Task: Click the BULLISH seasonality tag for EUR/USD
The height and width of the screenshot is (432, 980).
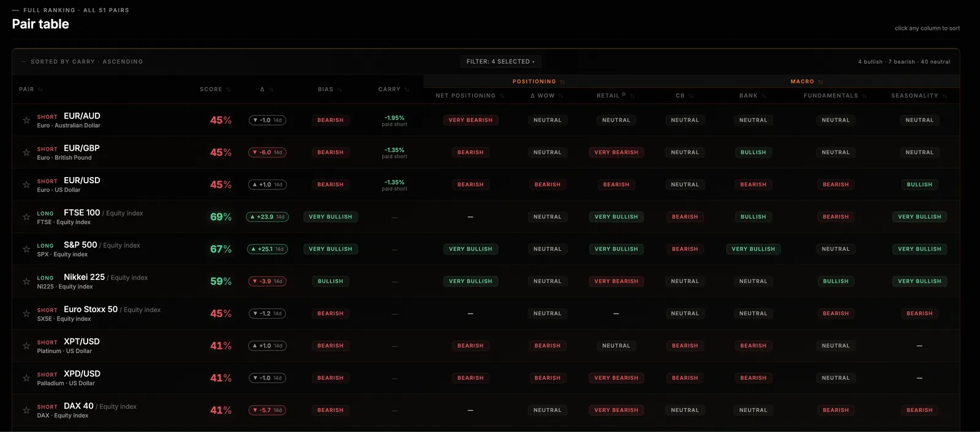Action: pyautogui.click(x=919, y=184)
